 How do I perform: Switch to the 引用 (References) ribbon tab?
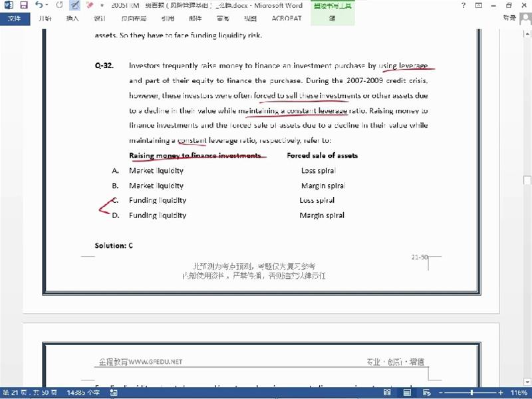click(x=168, y=19)
